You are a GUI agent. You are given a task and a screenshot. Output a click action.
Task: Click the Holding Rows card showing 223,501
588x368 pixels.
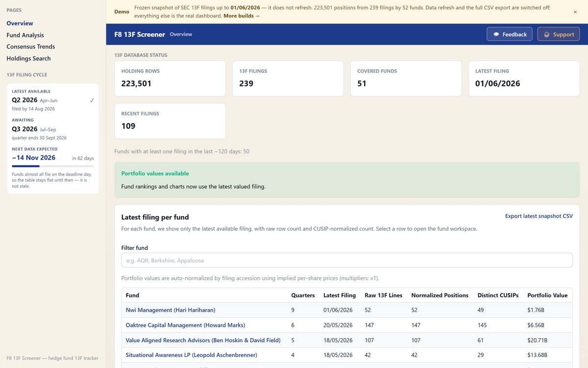[170, 79]
